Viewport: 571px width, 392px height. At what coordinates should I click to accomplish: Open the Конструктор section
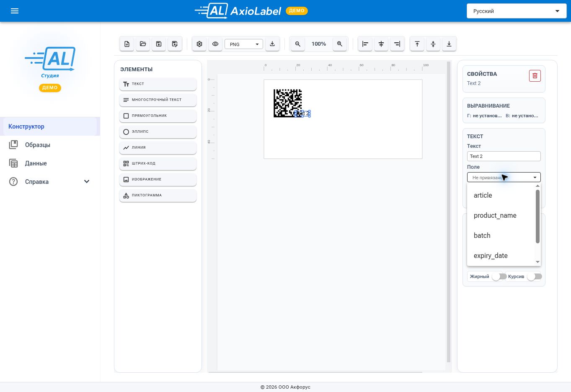[50, 126]
